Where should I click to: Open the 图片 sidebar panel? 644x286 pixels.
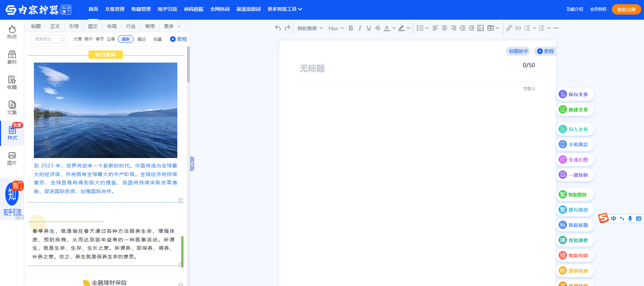[x=12, y=158]
